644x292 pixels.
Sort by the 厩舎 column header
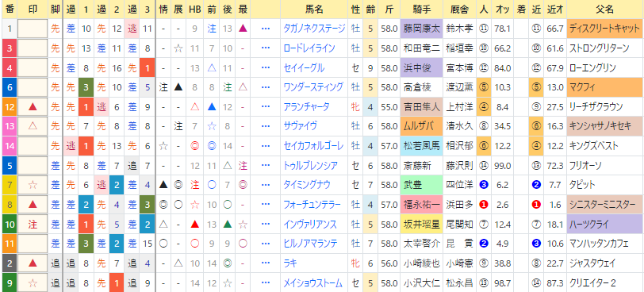459,9
